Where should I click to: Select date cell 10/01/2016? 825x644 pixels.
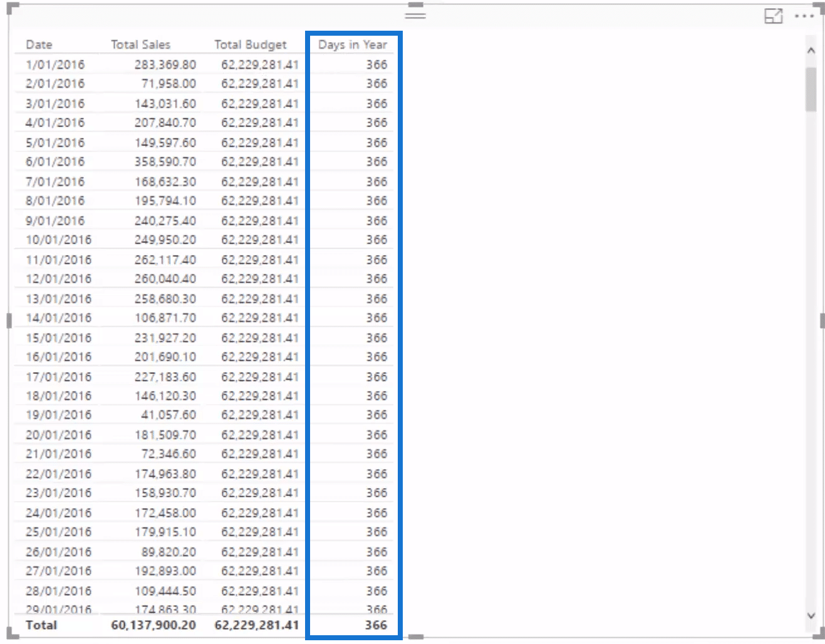tap(58, 239)
